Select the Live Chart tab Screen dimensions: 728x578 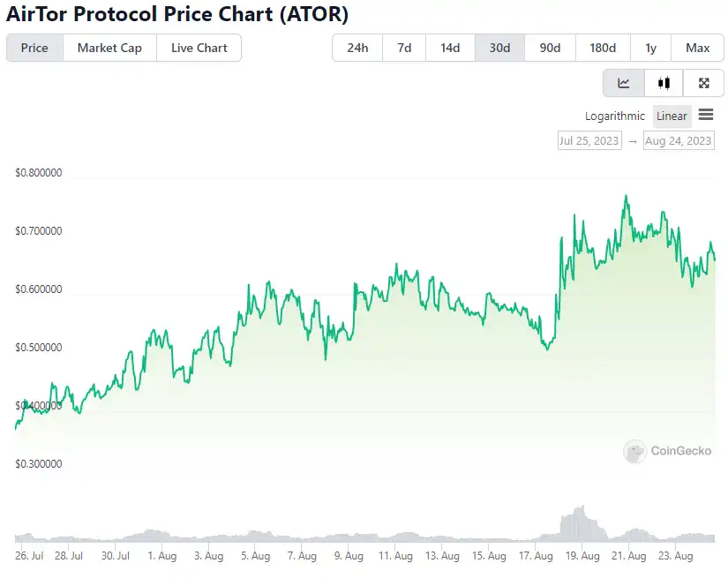tap(199, 48)
